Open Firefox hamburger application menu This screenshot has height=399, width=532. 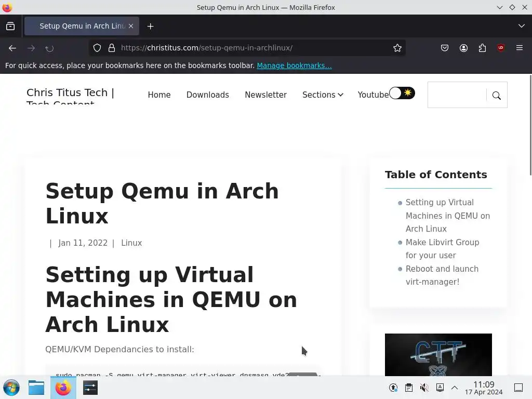point(520,48)
